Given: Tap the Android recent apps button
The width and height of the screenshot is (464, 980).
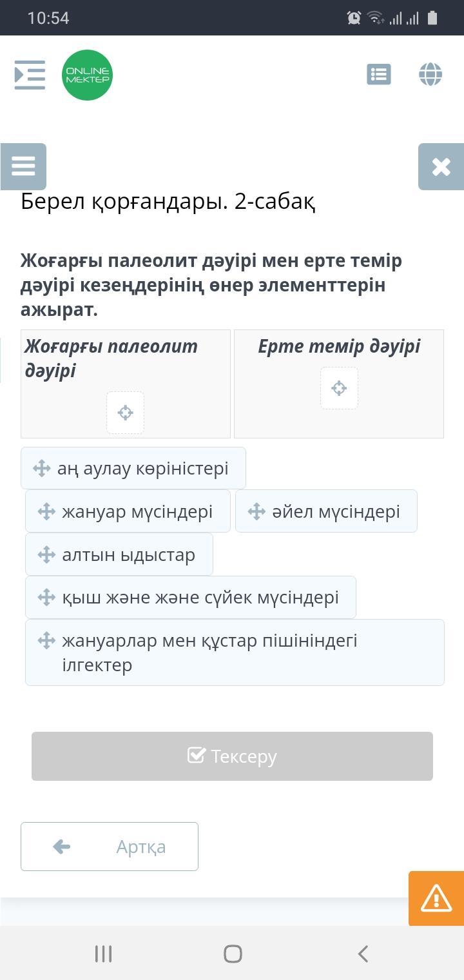Looking at the screenshot, I should pyautogui.click(x=104, y=954).
